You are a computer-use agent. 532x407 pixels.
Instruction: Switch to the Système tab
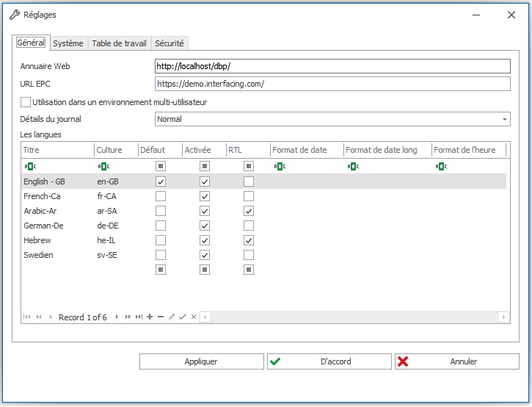click(x=68, y=43)
